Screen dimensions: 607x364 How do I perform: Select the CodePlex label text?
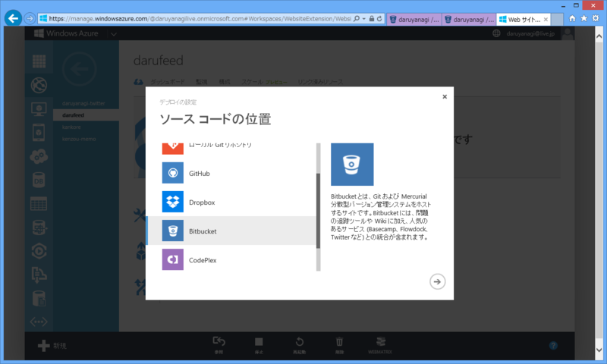pyautogui.click(x=203, y=260)
